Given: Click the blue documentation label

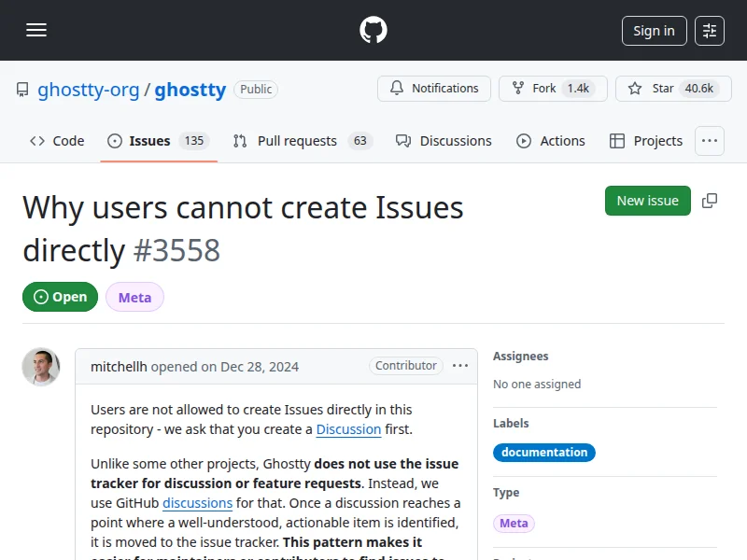Looking at the screenshot, I should 543,453.
